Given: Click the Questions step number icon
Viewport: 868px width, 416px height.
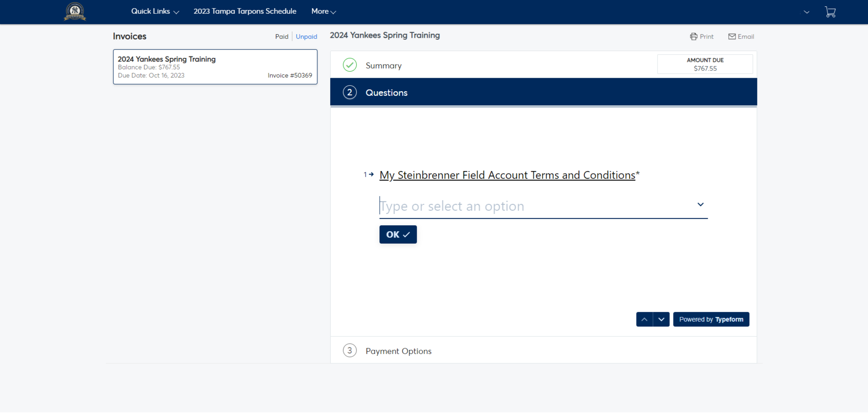Looking at the screenshot, I should pos(350,92).
